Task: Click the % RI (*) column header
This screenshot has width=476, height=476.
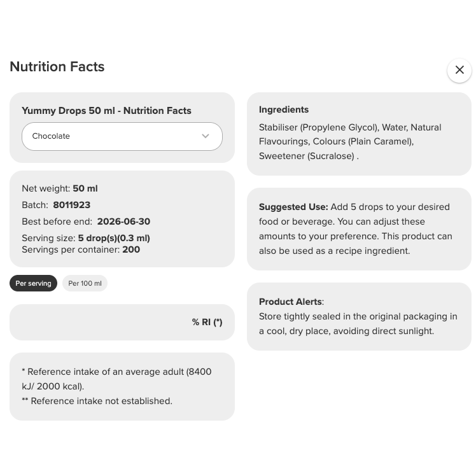Action: (207, 322)
